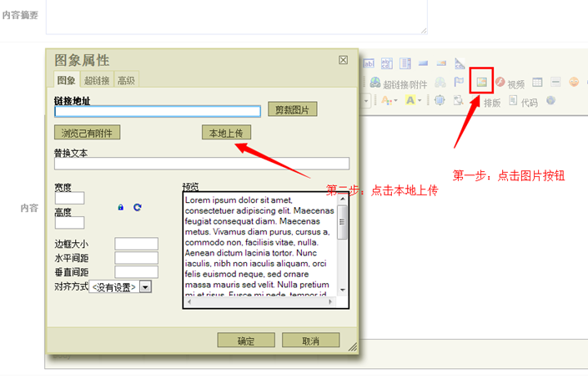Click the 浏览已有附件 button
This screenshot has width=588, height=379.
click(x=87, y=133)
